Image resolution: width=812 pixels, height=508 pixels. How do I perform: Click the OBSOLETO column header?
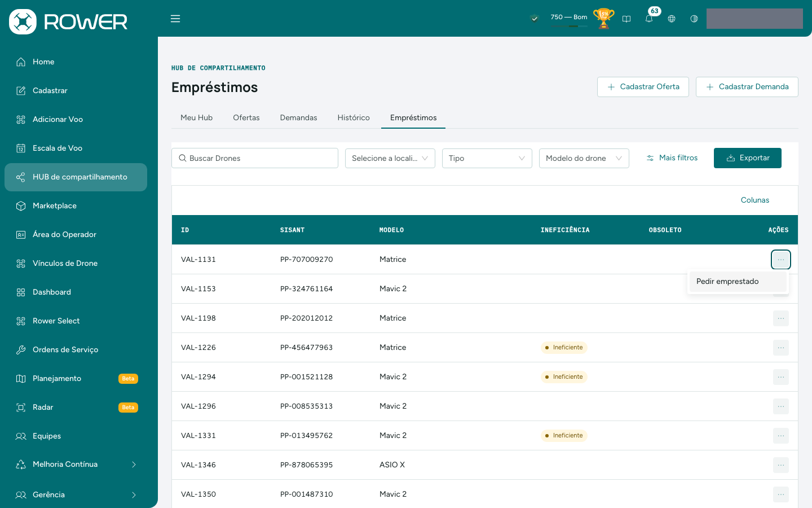[665, 230]
